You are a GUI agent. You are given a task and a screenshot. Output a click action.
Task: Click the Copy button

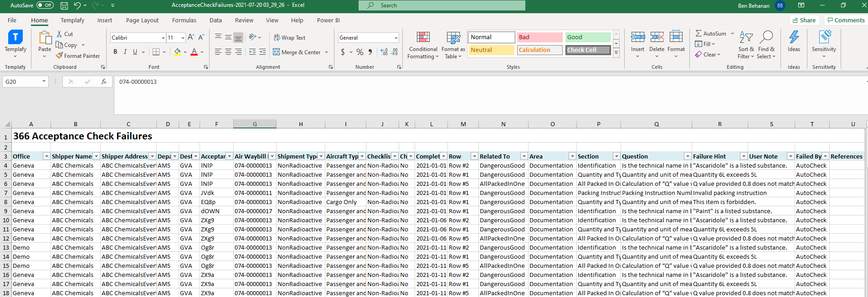67,45
